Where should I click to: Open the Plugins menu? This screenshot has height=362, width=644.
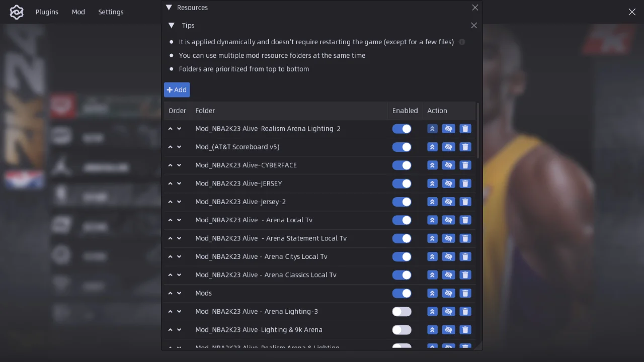(47, 12)
